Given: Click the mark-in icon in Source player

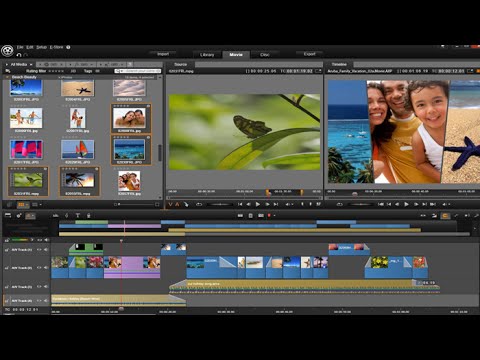Looking at the screenshot, I should (x=303, y=204).
